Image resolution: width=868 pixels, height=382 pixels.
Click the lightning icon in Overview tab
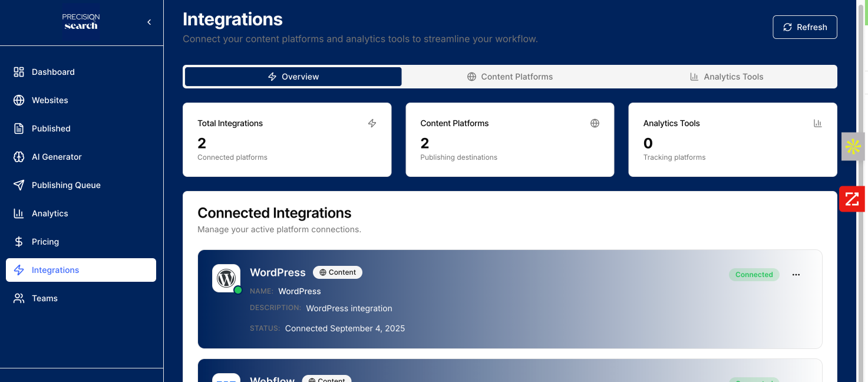point(272,77)
